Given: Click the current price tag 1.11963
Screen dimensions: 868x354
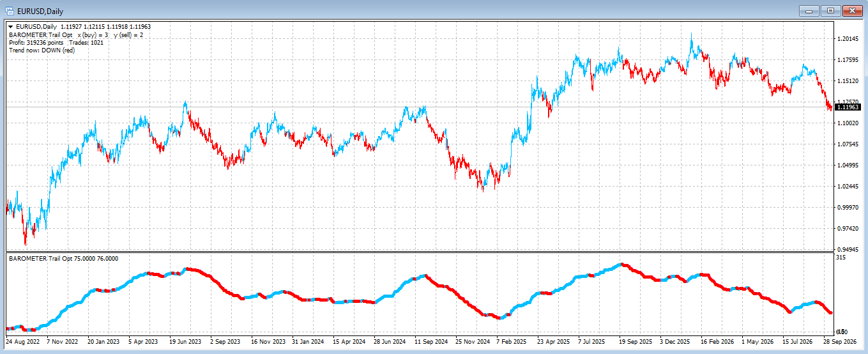Looking at the screenshot, I should [849, 107].
